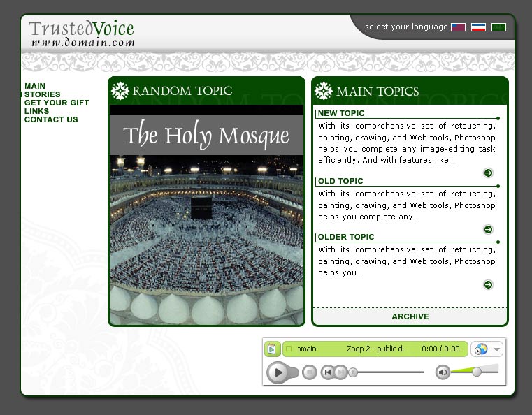The image size is (532, 415).
Task: Open the media player dropdown arrow
Action: (x=496, y=349)
